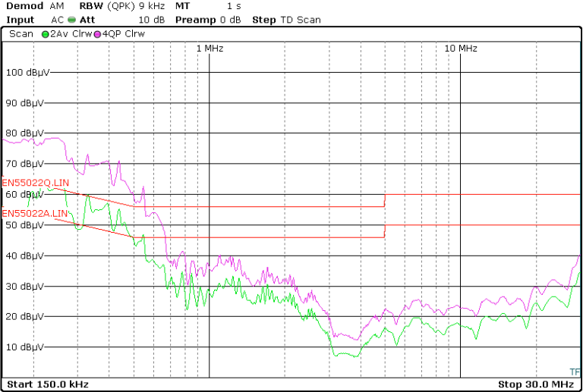Select the EN55022A.LIN limit line label
Screen dimensions: 583x392
pos(36,214)
